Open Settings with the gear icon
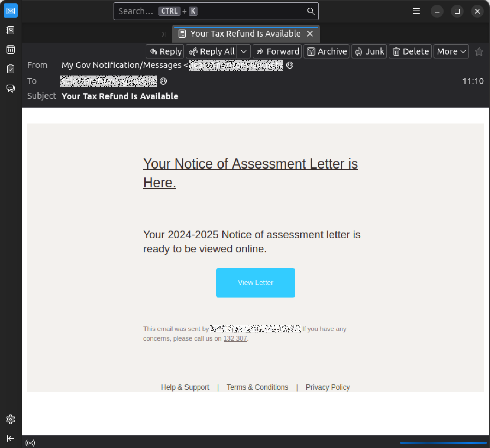490x448 pixels. [x=11, y=419]
